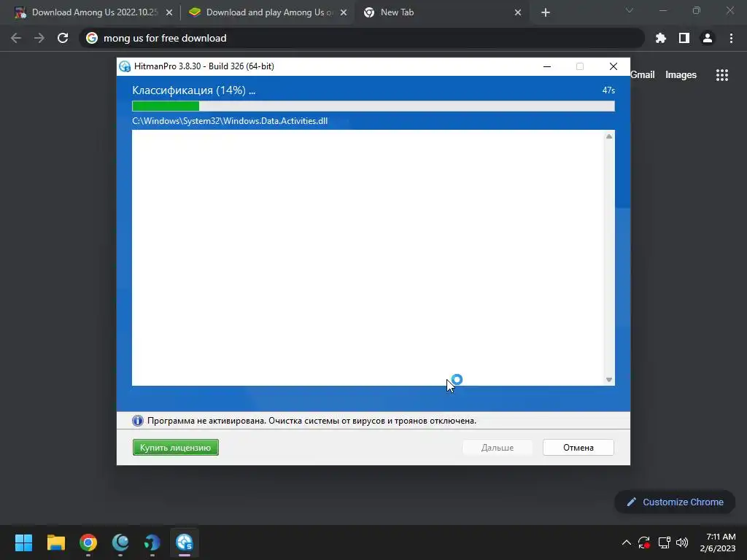747x560 pixels.
Task: Open the crescent-shaped taskbar app icon
Action: coord(120,542)
